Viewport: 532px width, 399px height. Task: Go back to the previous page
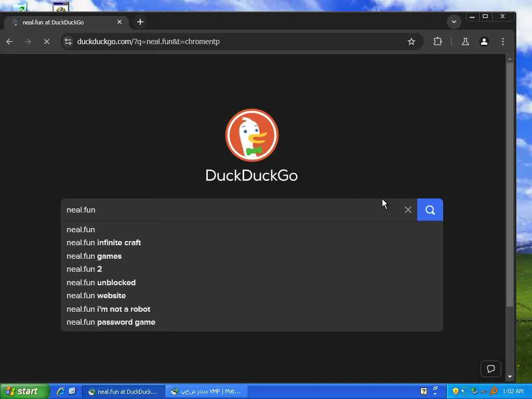click(x=9, y=42)
